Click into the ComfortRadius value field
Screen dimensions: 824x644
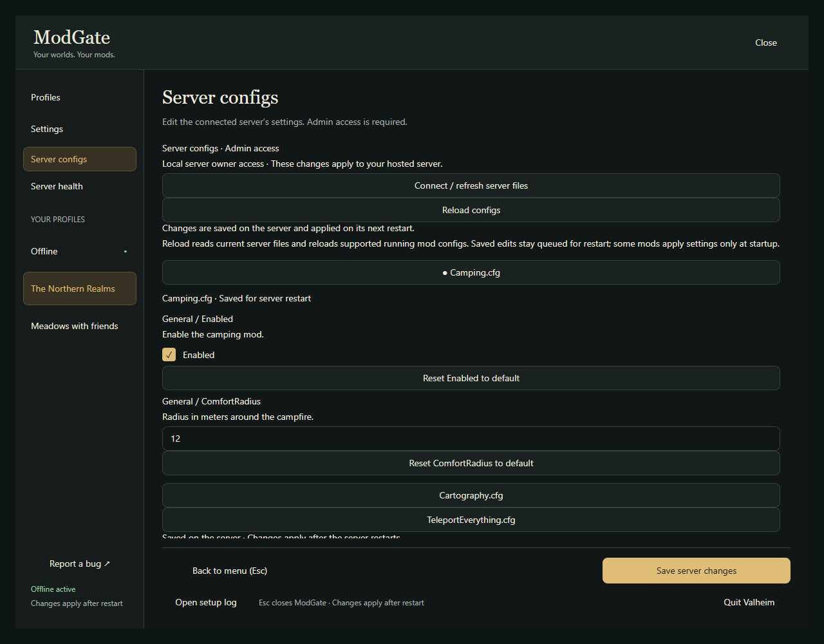point(471,439)
